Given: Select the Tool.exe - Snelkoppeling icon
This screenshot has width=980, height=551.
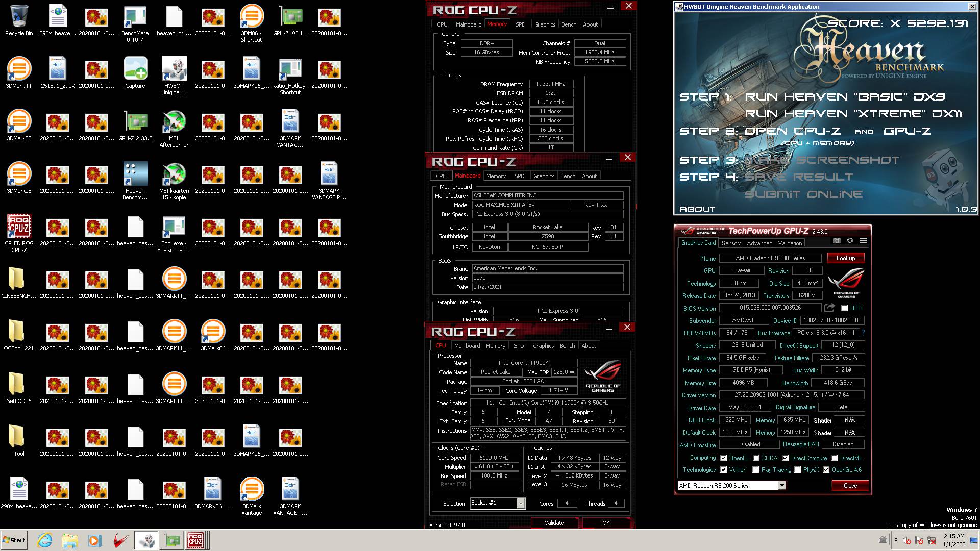Looking at the screenshot, I should pos(174,234).
